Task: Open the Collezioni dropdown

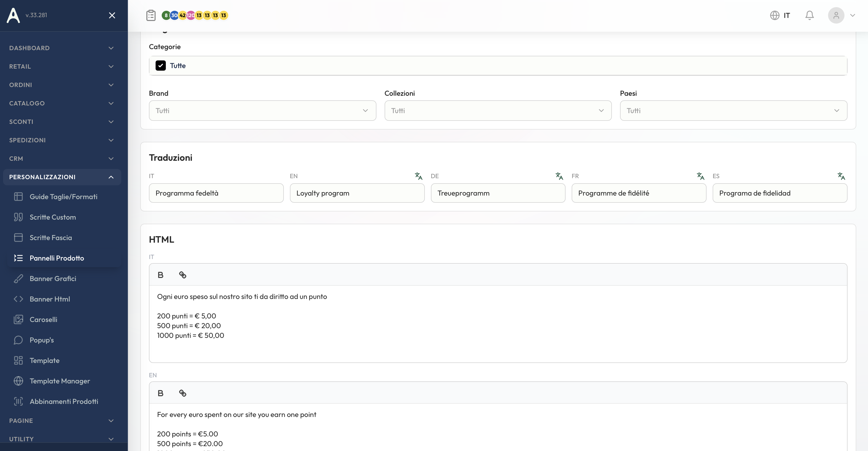Action: click(x=498, y=111)
